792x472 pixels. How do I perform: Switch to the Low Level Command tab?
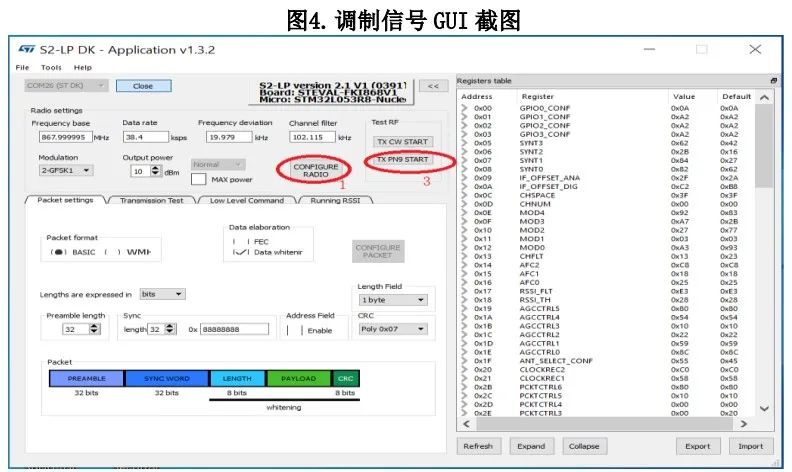[x=247, y=201]
